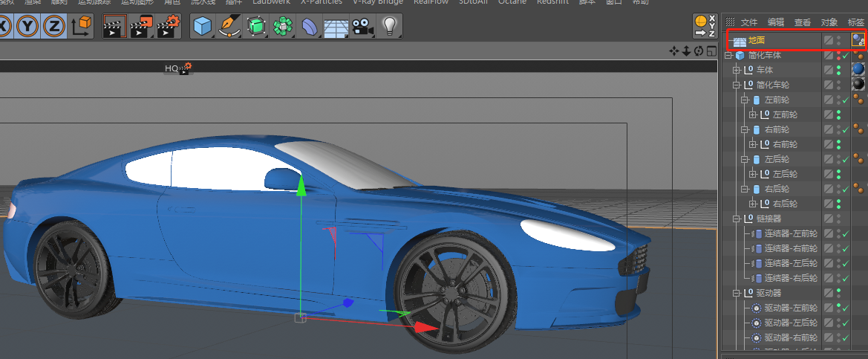Click the compositing tag on 地面
868x359 pixels.
pyautogui.click(x=858, y=40)
